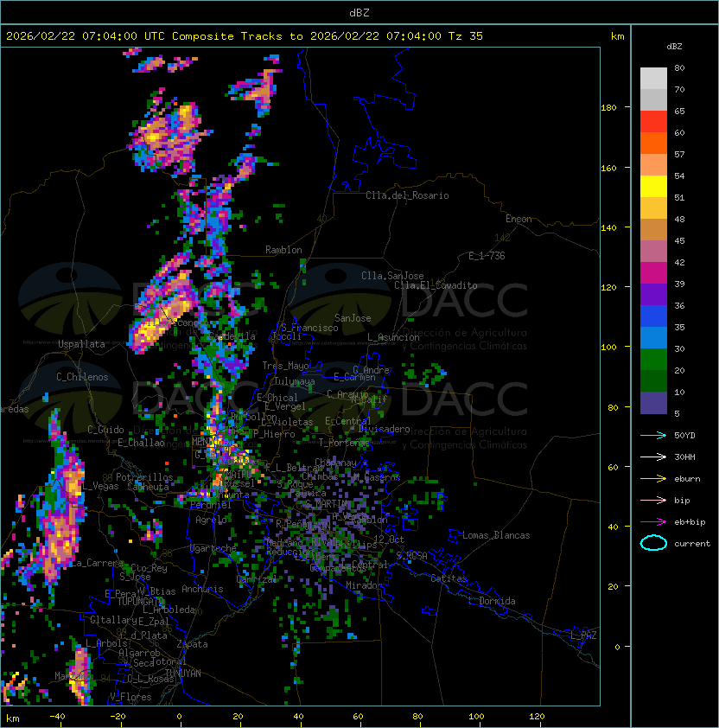The height and width of the screenshot is (728, 719).
Task: Click the 'E_Vergel' map label
Action: 285,406
